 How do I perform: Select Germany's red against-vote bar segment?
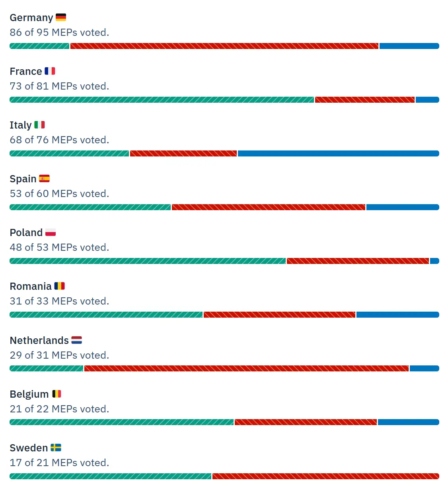224,46
